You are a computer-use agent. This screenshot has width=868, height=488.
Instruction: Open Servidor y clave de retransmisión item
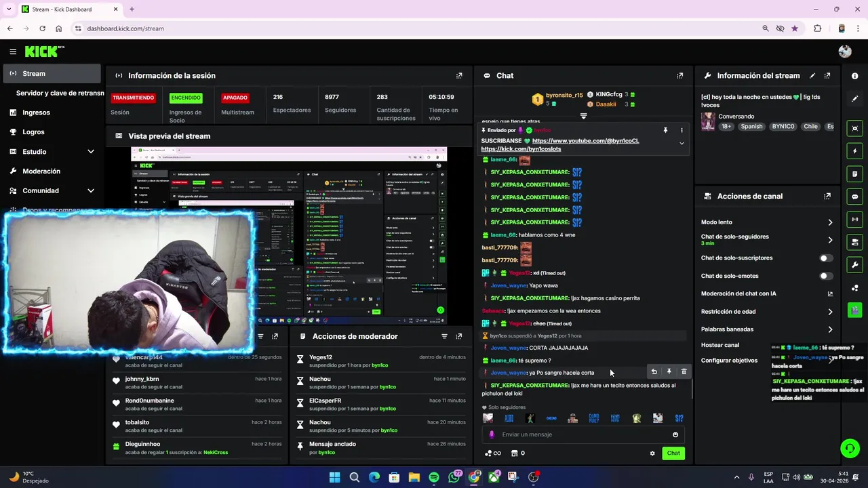[60, 93]
